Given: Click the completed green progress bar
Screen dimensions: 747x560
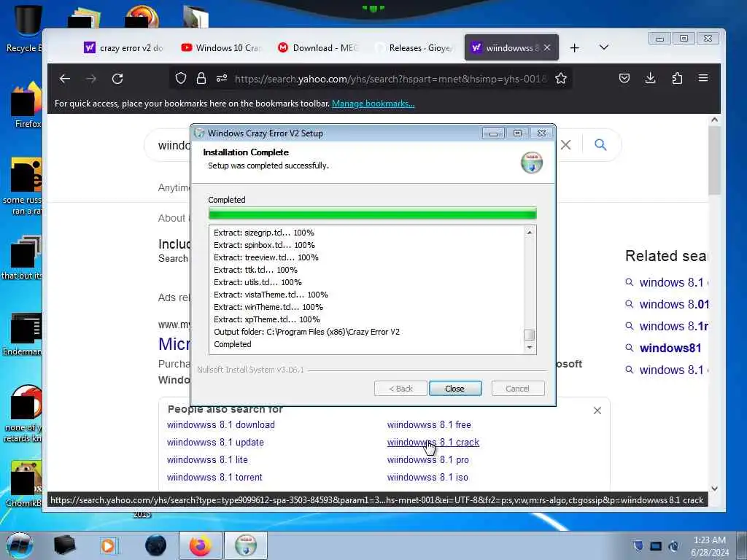Looking at the screenshot, I should (x=373, y=213).
